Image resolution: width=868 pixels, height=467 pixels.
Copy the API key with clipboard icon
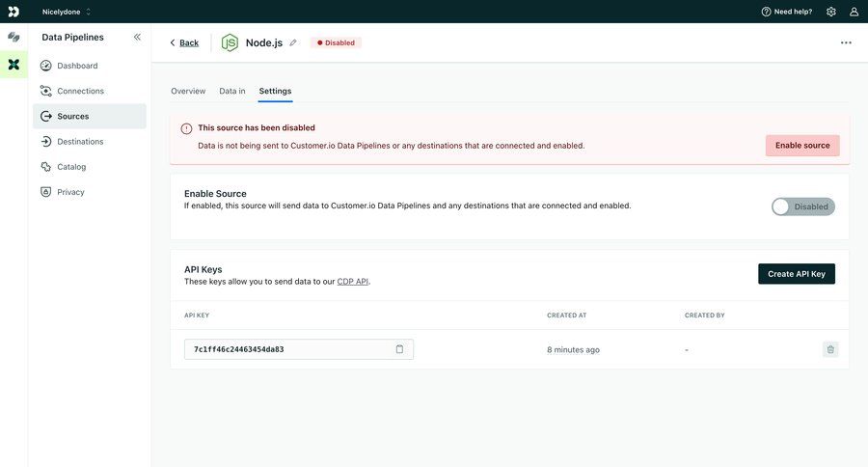(x=399, y=349)
